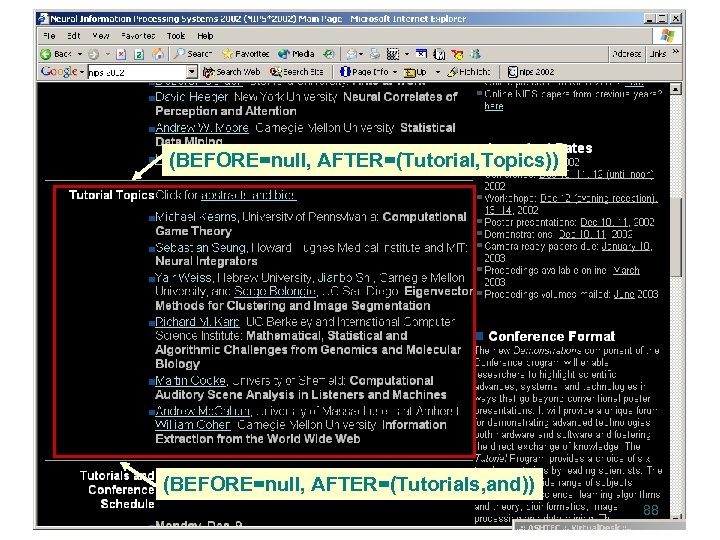Click the 'Conference Format' heading
This screenshot has width=720, height=540.
tap(551, 337)
